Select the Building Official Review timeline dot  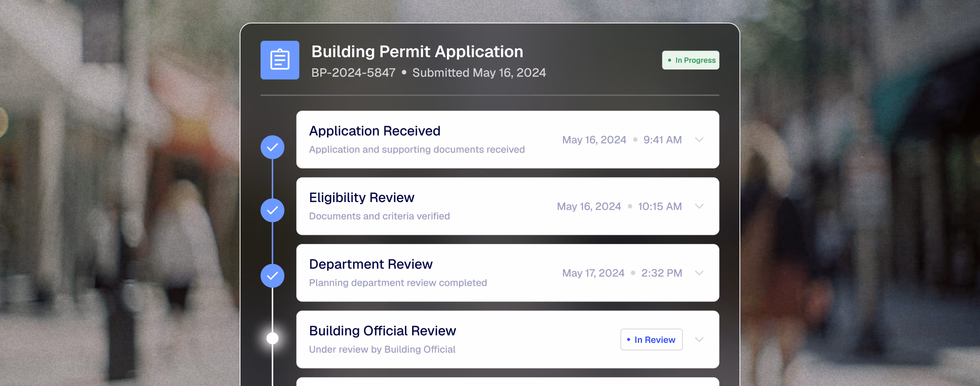pos(272,338)
